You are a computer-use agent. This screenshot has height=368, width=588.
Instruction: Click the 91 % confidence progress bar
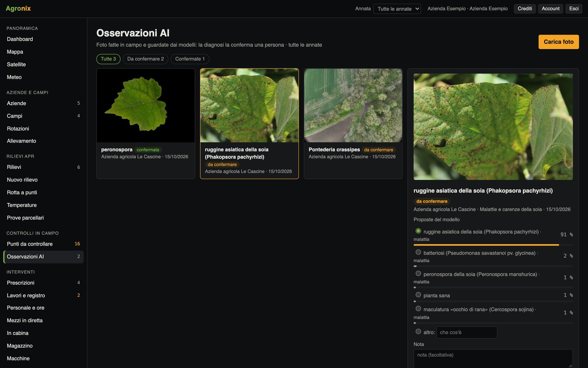tap(493, 245)
